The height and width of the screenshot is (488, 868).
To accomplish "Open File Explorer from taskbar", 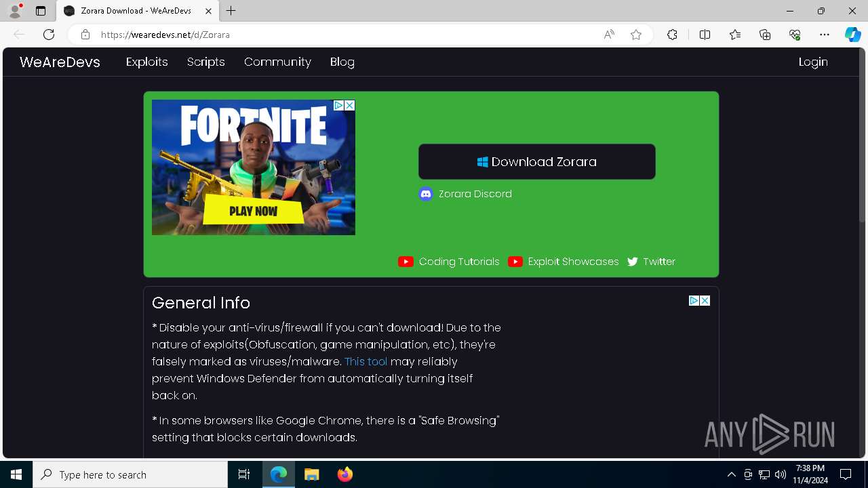I will [x=311, y=474].
